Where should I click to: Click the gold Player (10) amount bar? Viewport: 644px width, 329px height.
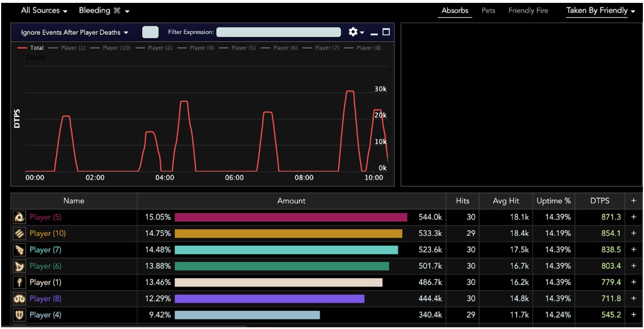point(288,233)
